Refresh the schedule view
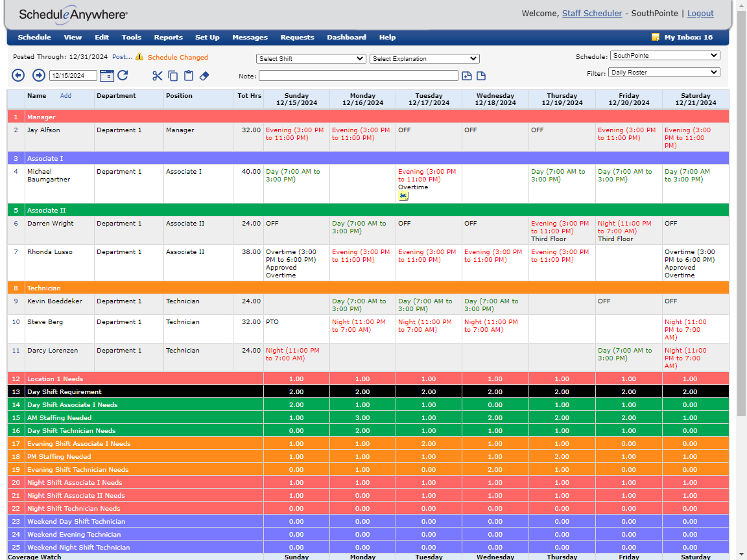 tap(123, 76)
